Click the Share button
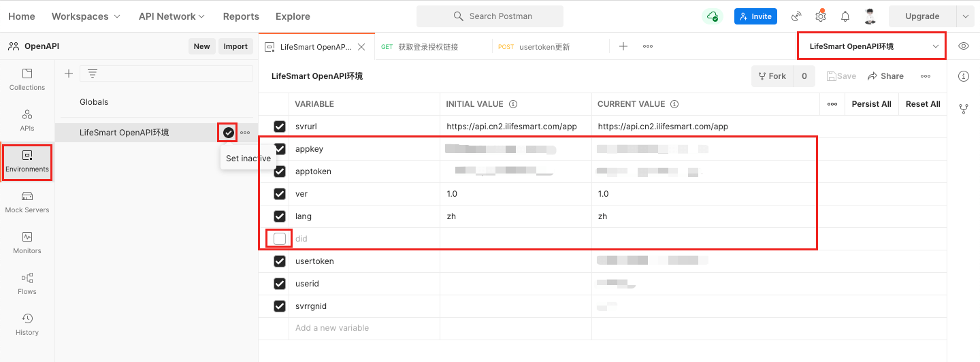Viewport: 980px width, 362px height. 885,76
